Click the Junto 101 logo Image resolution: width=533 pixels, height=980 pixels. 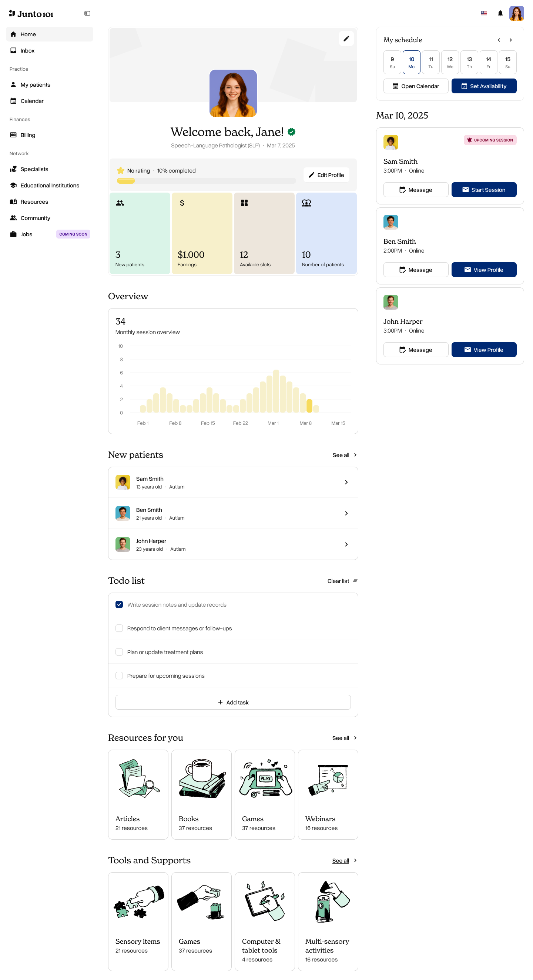[31, 14]
